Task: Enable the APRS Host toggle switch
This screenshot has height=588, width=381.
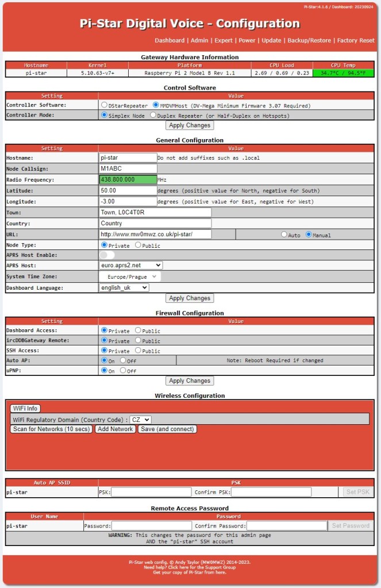Action: [x=107, y=255]
